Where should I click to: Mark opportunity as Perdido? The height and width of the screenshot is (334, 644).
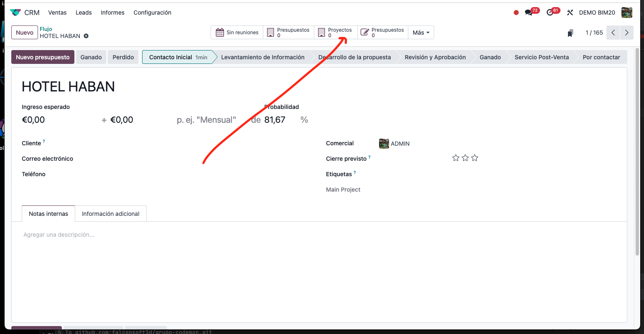pos(123,57)
